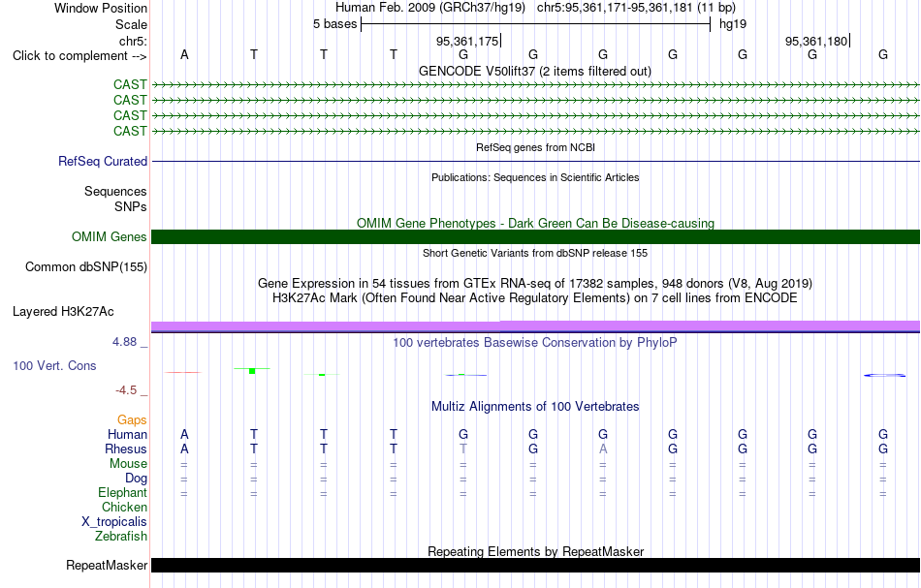Click the 'Click to complement -->' label
Image resolution: width=921 pixels, height=588 pixels.
79,56
